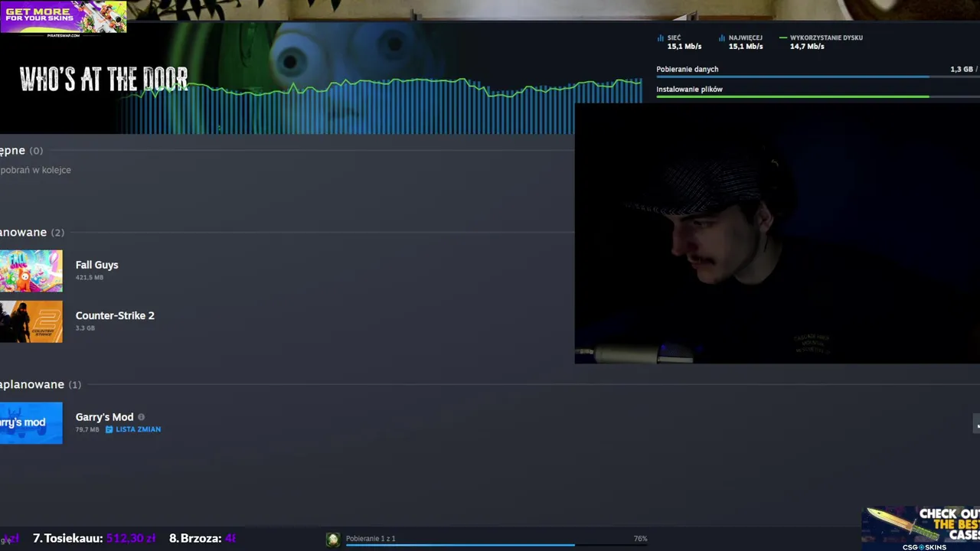Click the 8.Brzoza donor ticker entry

pyautogui.click(x=202, y=538)
